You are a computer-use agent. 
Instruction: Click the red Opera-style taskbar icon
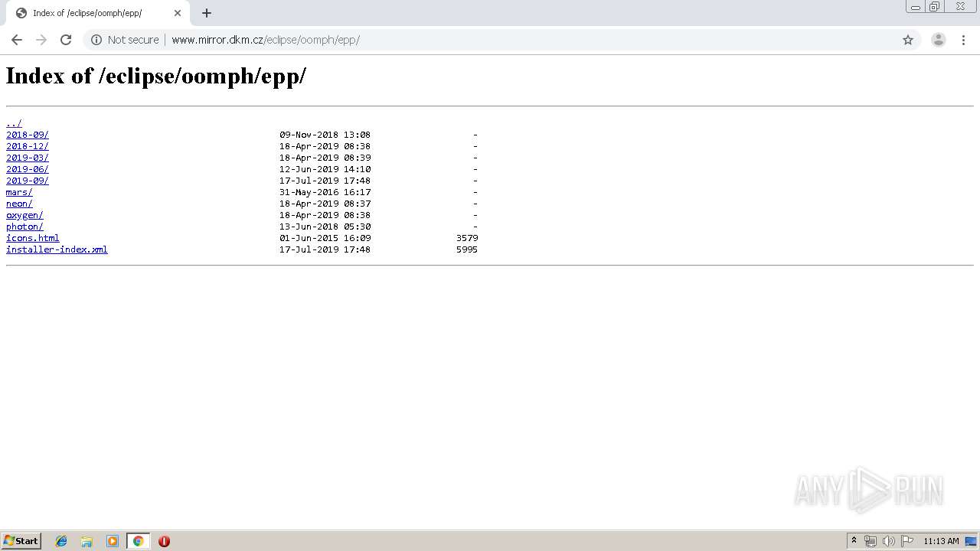164,541
